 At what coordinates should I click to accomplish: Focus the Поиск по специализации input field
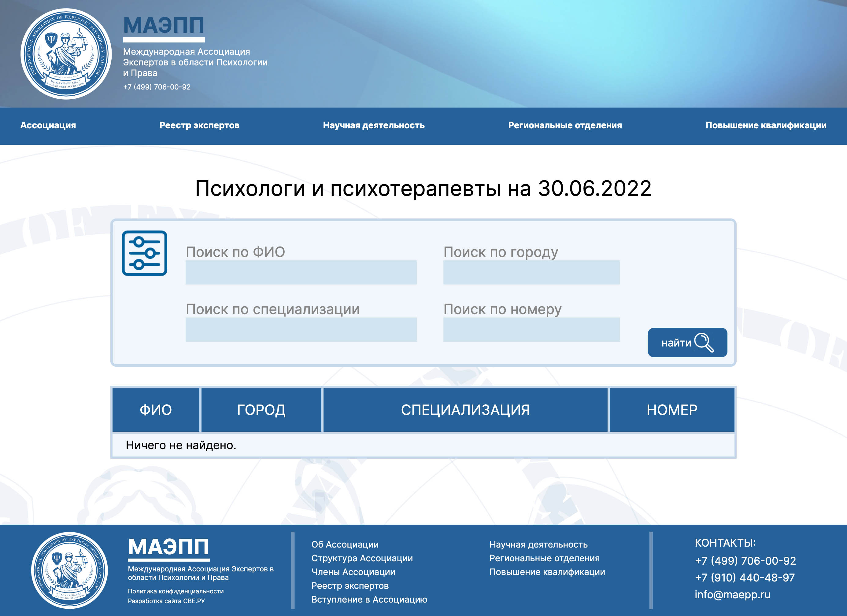(301, 330)
